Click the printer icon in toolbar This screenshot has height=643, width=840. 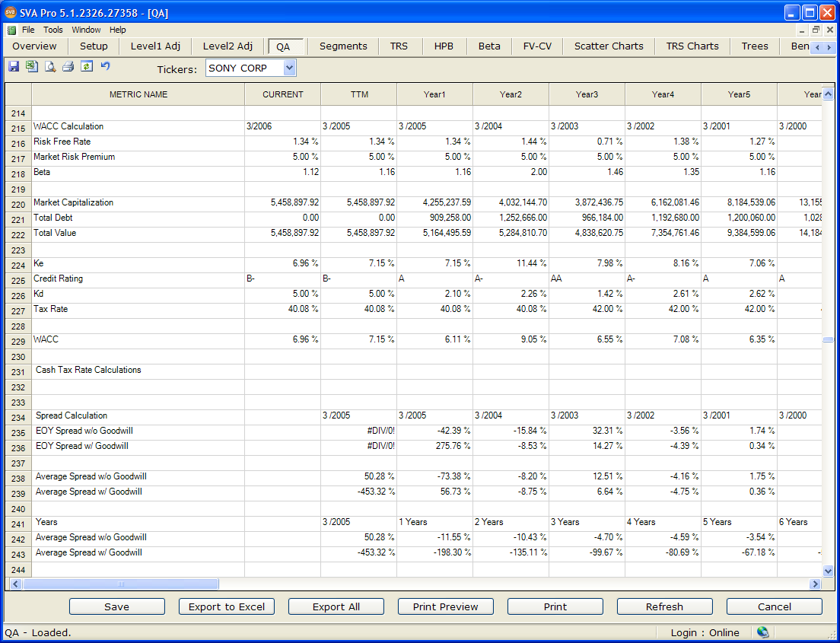point(68,67)
